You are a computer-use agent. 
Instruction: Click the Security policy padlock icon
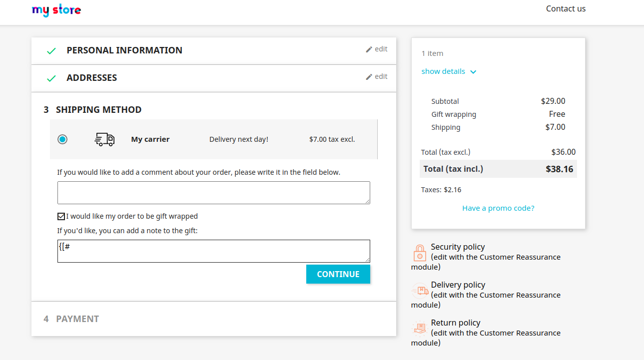[x=420, y=253]
